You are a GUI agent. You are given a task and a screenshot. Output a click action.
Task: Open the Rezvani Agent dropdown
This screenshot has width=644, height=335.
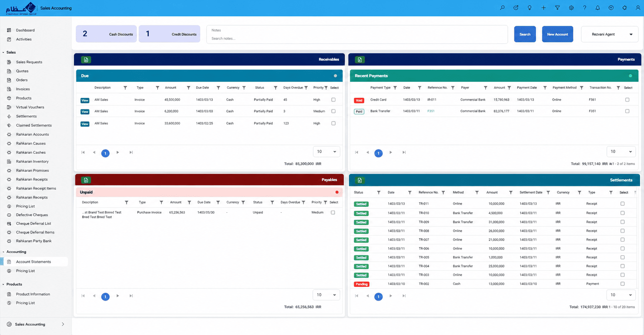[610, 34]
